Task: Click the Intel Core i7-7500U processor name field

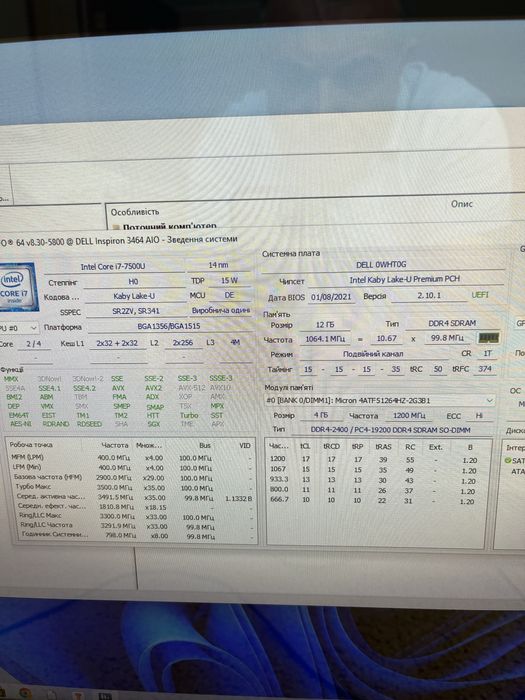Action: click(x=113, y=267)
